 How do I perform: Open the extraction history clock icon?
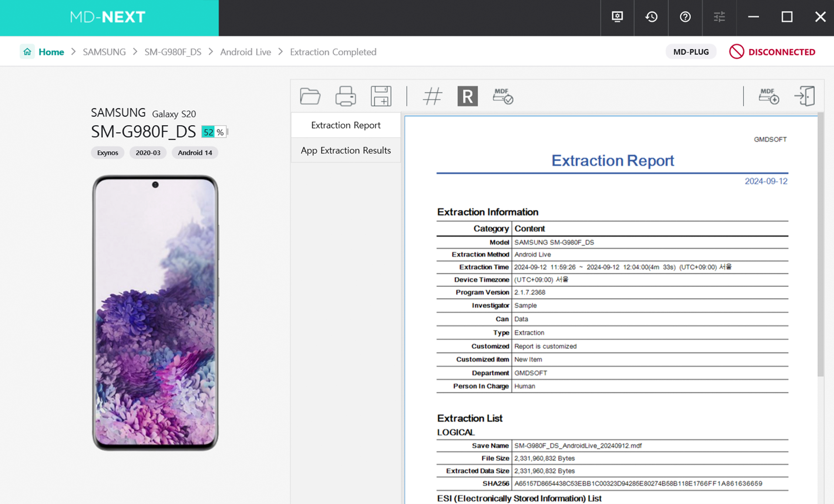[x=651, y=17]
